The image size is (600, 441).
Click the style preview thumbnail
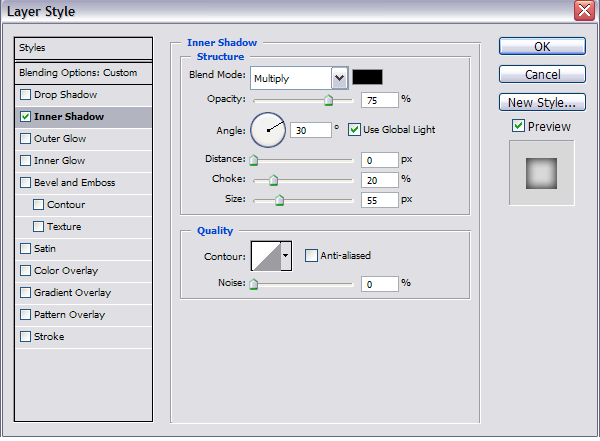coord(541,173)
